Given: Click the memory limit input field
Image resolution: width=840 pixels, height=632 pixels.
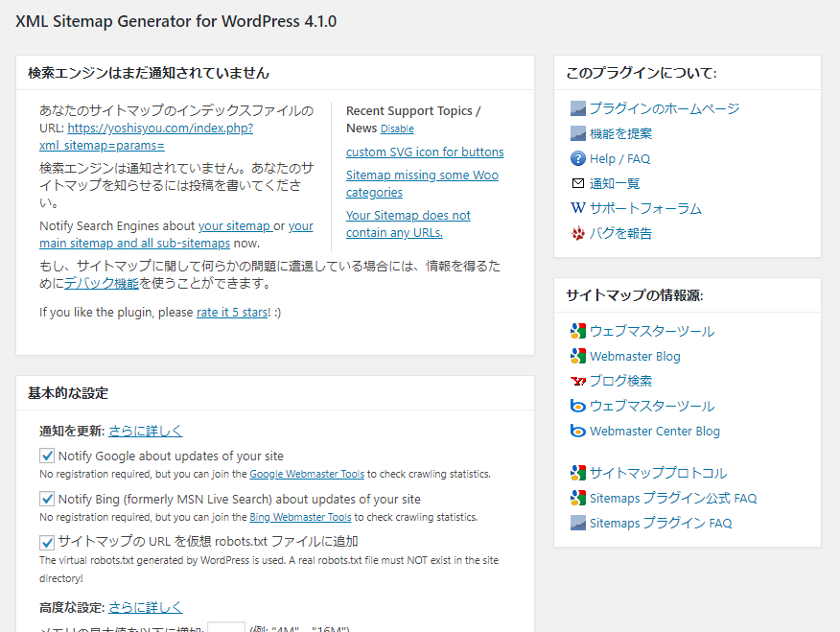Looking at the screenshot, I should [226, 627].
